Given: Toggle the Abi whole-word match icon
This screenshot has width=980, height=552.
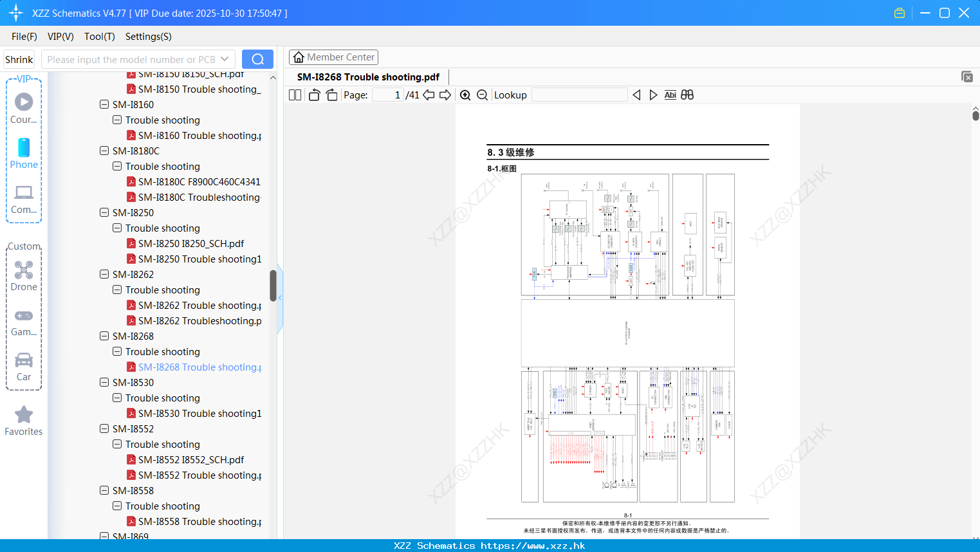Looking at the screenshot, I should coord(670,95).
